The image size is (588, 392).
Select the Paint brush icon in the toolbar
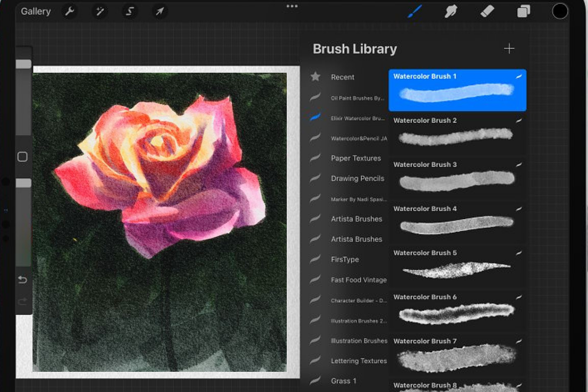coord(414,11)
